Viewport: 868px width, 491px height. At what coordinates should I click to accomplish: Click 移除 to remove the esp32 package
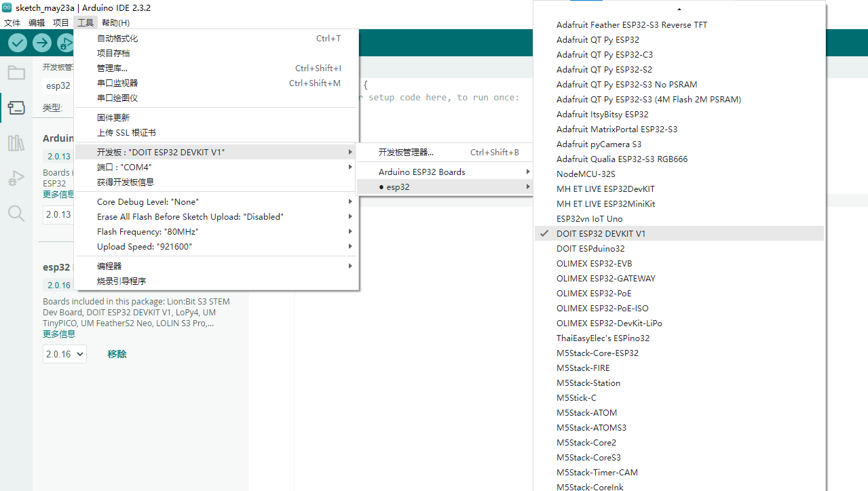pyautogui.click(x=116, y=353)
